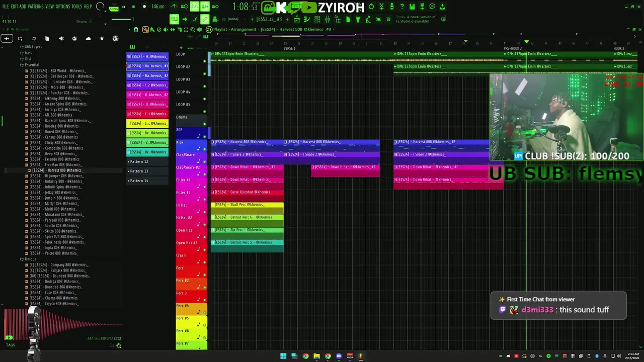Viewport: 644px width, 362px height.
Task: Open the plugin picker plug icon
Action: point(358,19)
